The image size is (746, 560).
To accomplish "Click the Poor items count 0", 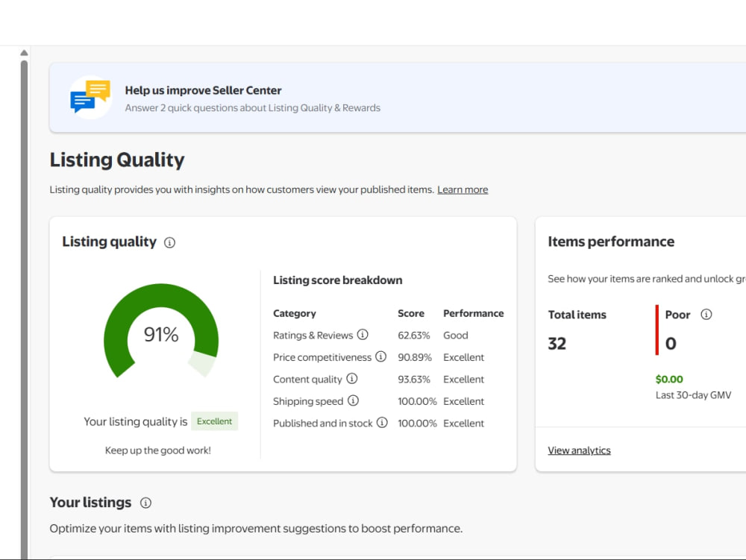I will coord(671,344).
